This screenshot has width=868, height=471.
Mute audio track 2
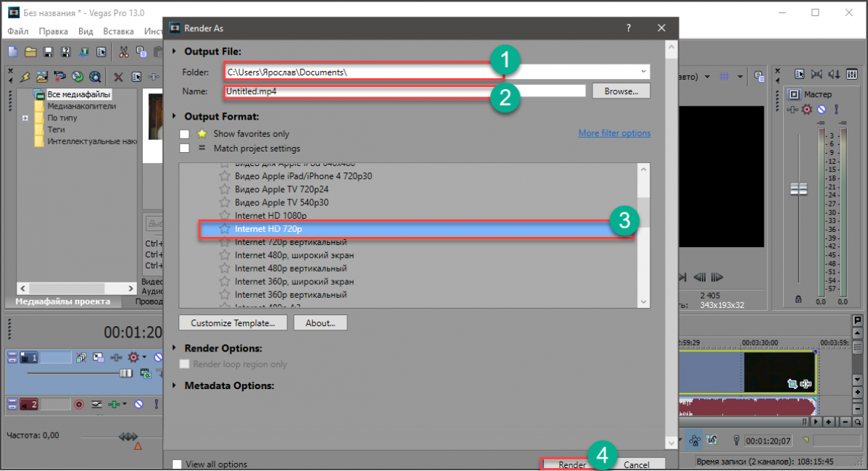(138, 404)
